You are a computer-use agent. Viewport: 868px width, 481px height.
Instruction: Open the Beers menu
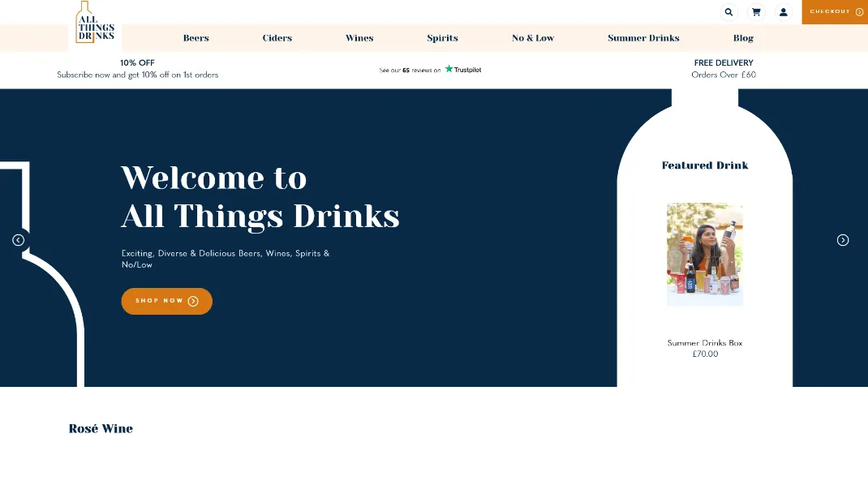[x=196, y=38]
